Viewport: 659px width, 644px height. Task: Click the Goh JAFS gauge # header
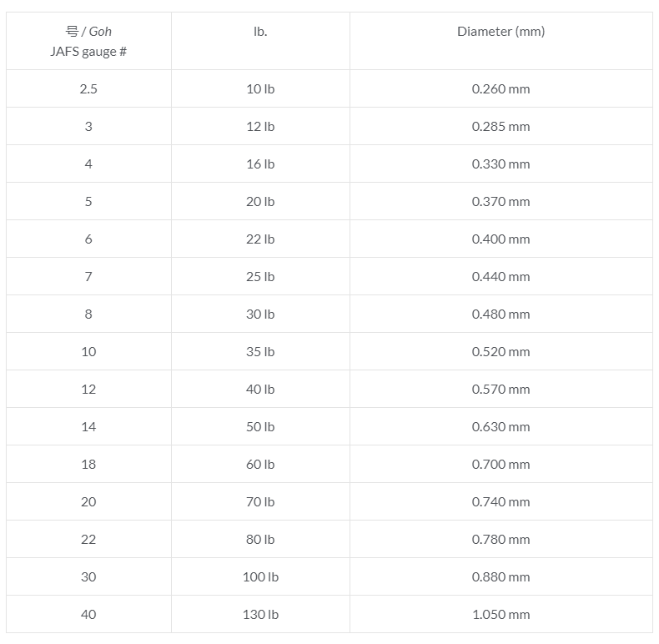[88, 42]
